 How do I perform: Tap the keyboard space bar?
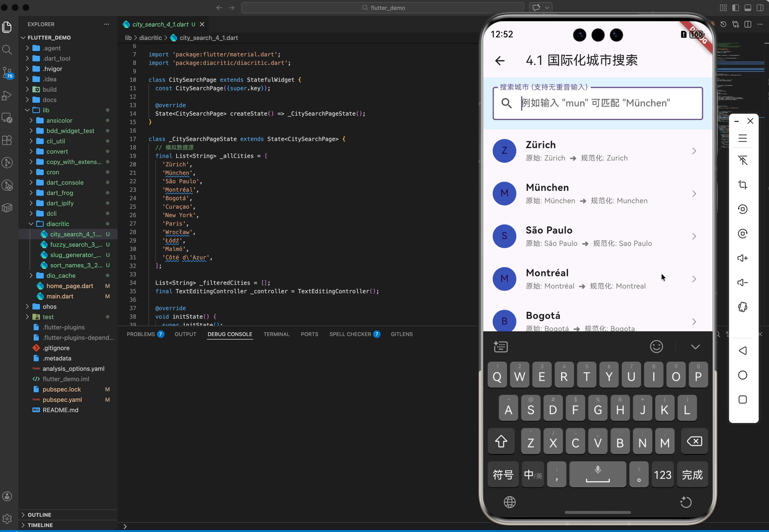[x=597, y=475]
